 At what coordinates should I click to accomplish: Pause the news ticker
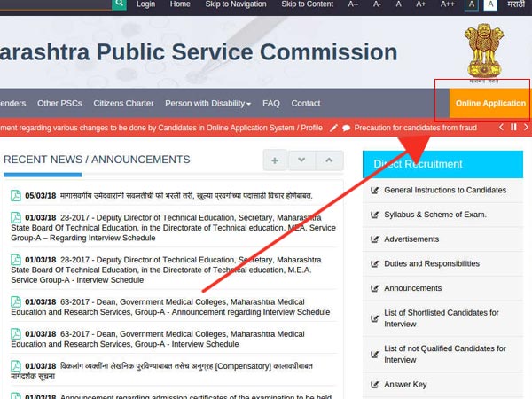(x=513, y=127)
